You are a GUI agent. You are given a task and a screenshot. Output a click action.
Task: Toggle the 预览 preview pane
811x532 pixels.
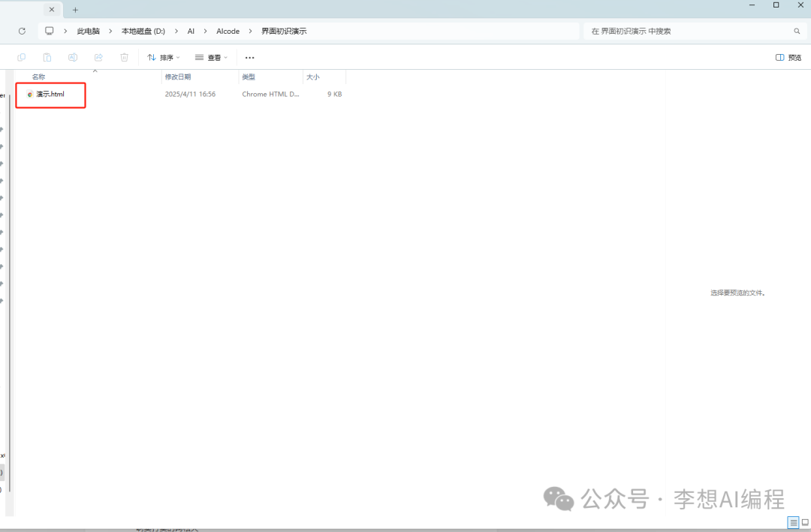click(788, 57)
